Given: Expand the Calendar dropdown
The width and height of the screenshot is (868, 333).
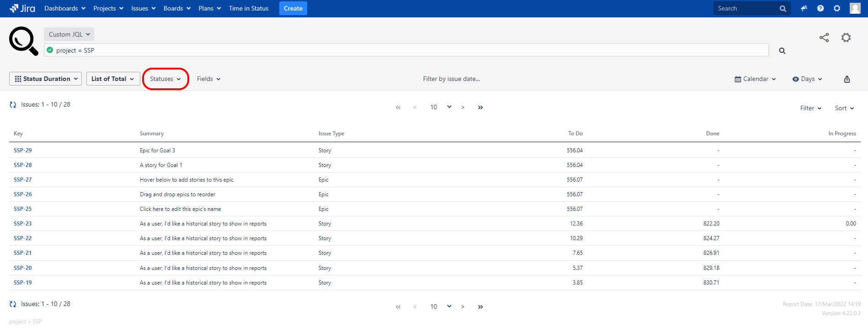Looking at the screenshot, I should click(x=755, y=79).
